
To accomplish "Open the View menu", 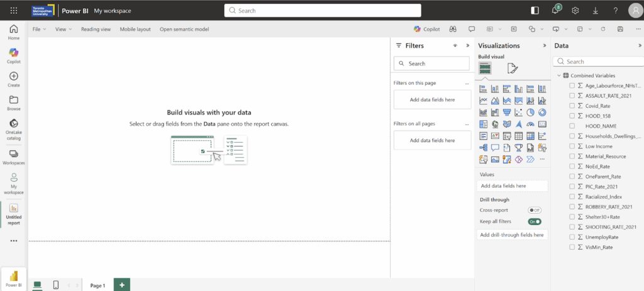I will pos(63,29).
